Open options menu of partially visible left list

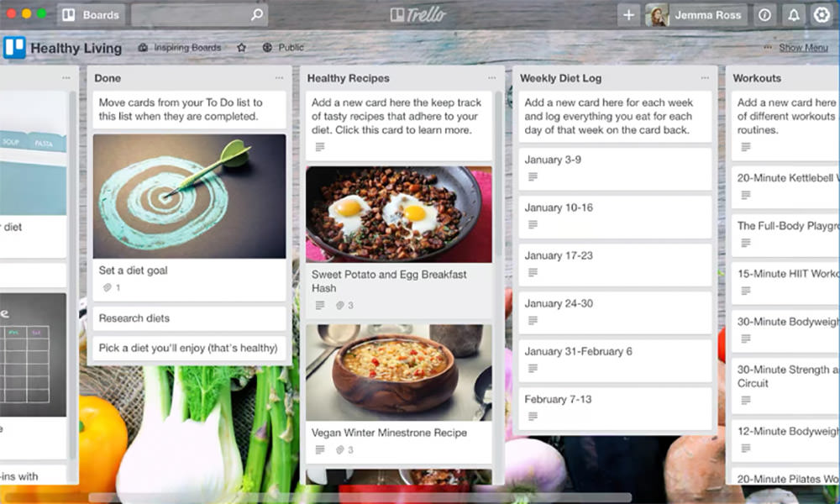66,78
